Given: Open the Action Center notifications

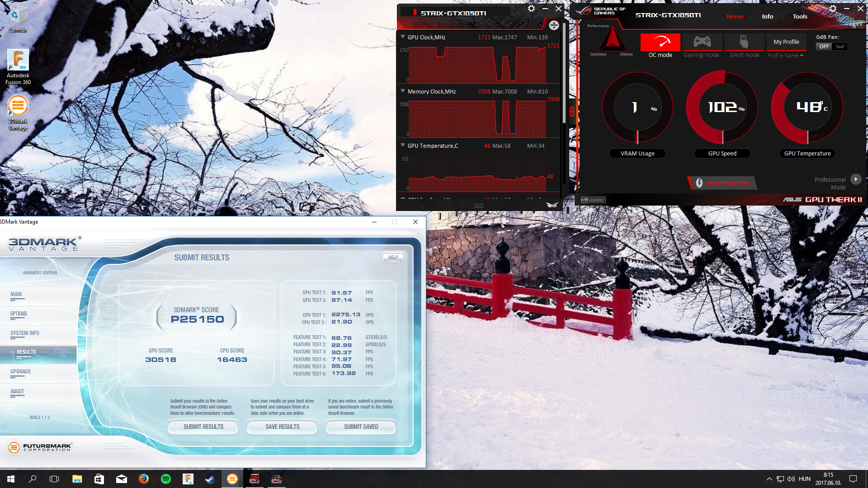Looking at the screenshot, I should click(853, 479).
